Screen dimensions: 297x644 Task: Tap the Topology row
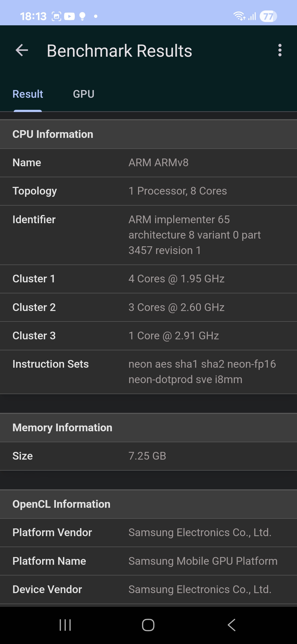click(x=148, y=191)
